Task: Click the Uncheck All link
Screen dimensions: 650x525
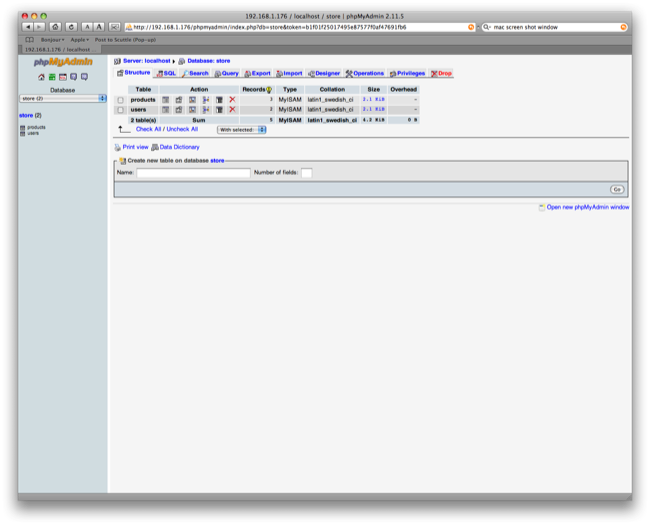Action: tap(182, 129)
